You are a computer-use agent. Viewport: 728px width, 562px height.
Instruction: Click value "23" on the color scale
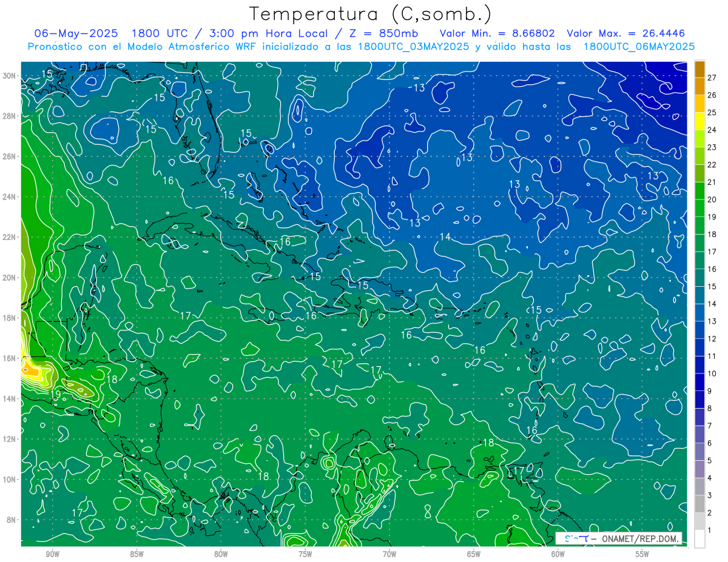tap(712, 147)
